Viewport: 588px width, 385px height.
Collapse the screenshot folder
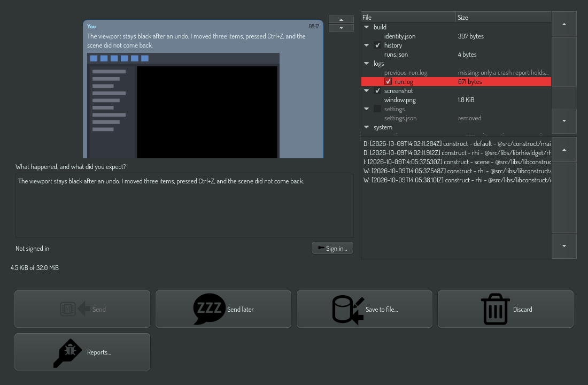pyautogui.click(x=366, y=91)
